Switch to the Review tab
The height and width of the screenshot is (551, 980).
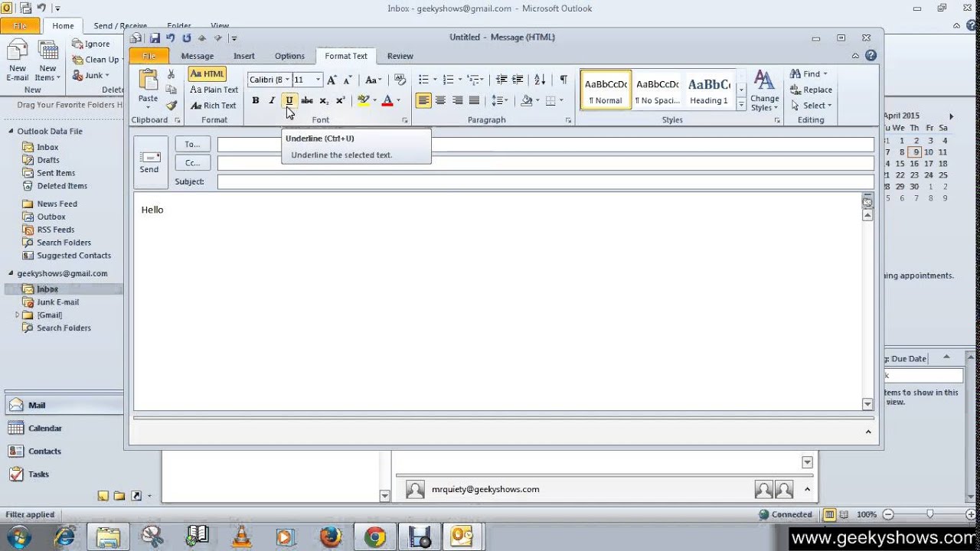(400, 56)
